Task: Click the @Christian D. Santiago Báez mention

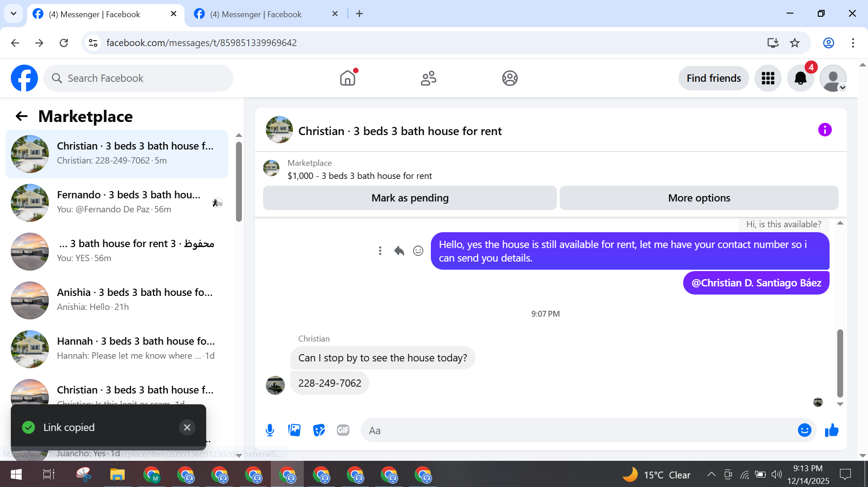Action: click(756, 283)
